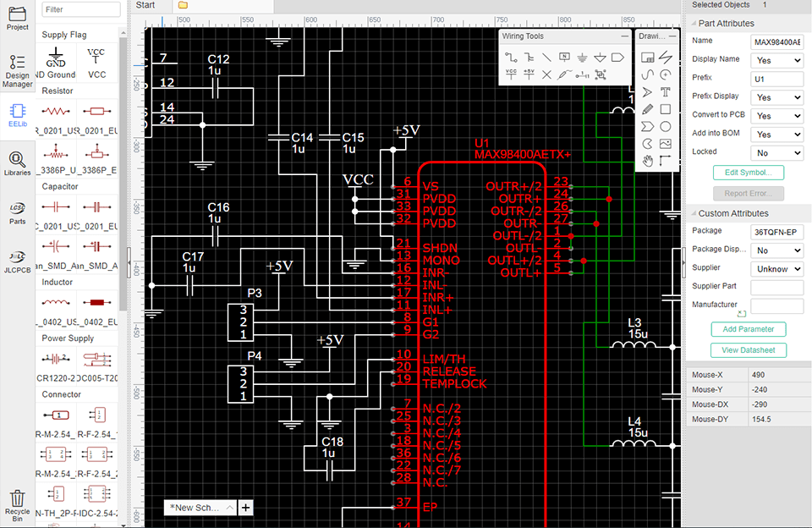This screenshot has height=528, width=812.
Task: Click the Filter search field
Action: pyautogui.click(x=80, y=9)
